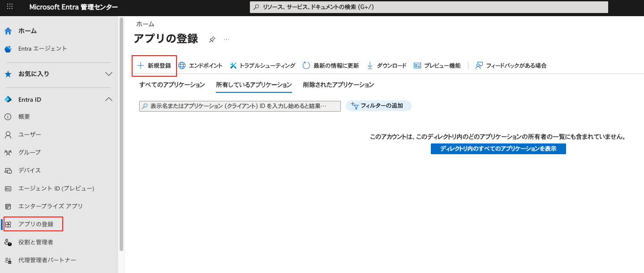644x273 pixels.
Task: Open the 削除されたアプリケーション tab
Action: (339, 85)
